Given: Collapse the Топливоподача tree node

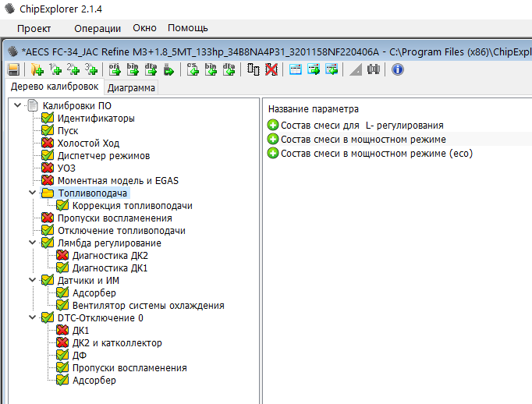Looking at the screenshot, I should 31,193.
